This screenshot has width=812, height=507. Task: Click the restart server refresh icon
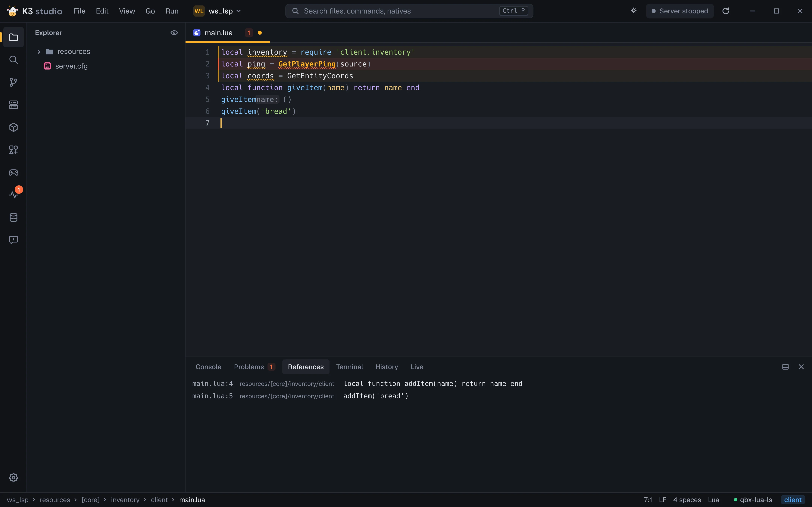(x=726, y=11)
